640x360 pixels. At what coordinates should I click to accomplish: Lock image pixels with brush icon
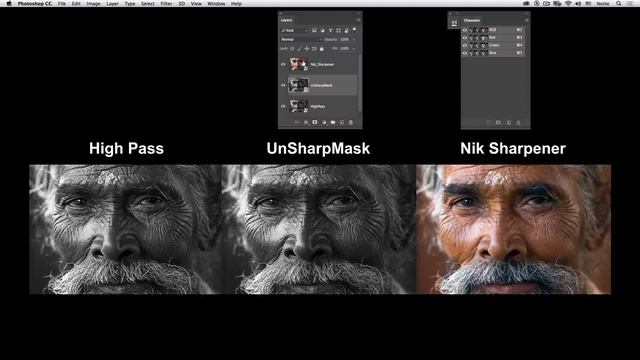[x=299, y=49]
